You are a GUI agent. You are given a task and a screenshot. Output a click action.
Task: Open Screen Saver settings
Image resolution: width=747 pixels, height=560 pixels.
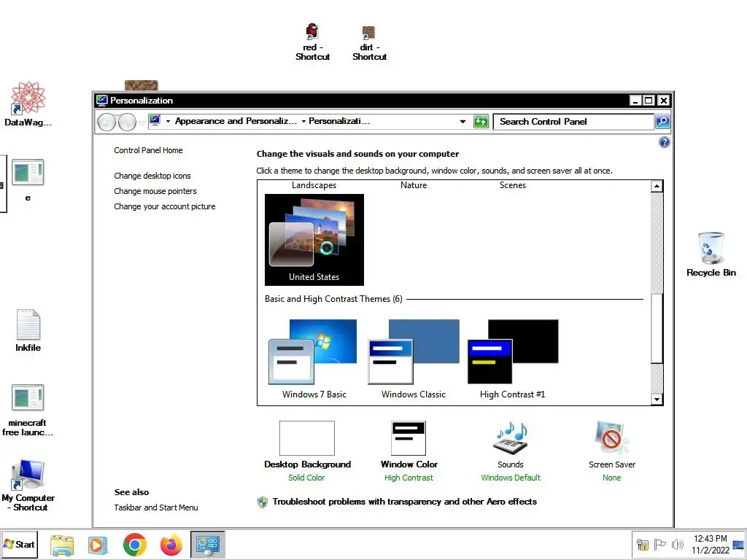612,446
